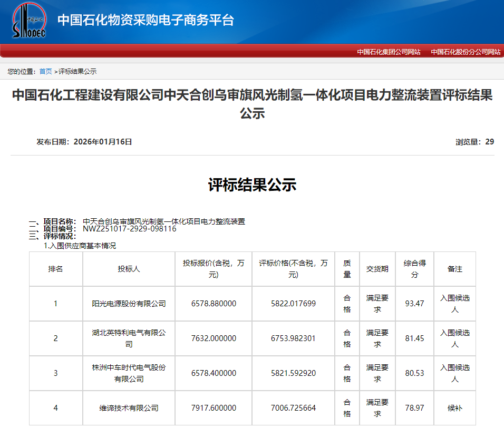This screenshot has height=427, width=504.
Task: Click the 排名 column header
Action: coord(55,269)
